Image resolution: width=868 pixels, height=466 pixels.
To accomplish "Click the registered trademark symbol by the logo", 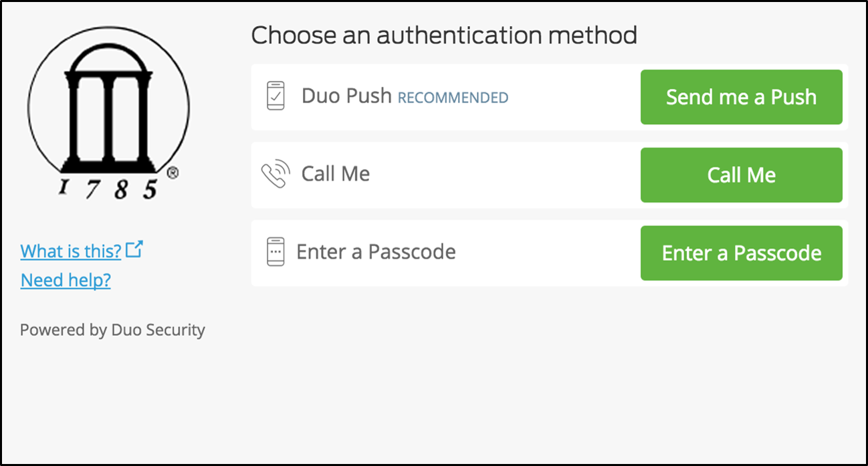I will pyautogui.click(x=173, y=173).
